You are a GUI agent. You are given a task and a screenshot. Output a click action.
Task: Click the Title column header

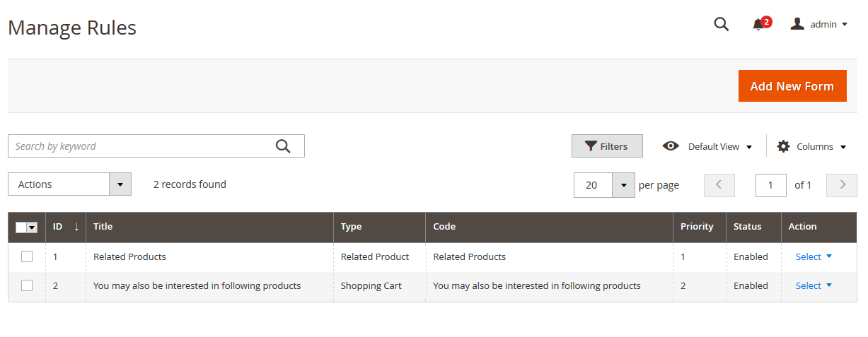pyautogui.click(x=103, y=227)
